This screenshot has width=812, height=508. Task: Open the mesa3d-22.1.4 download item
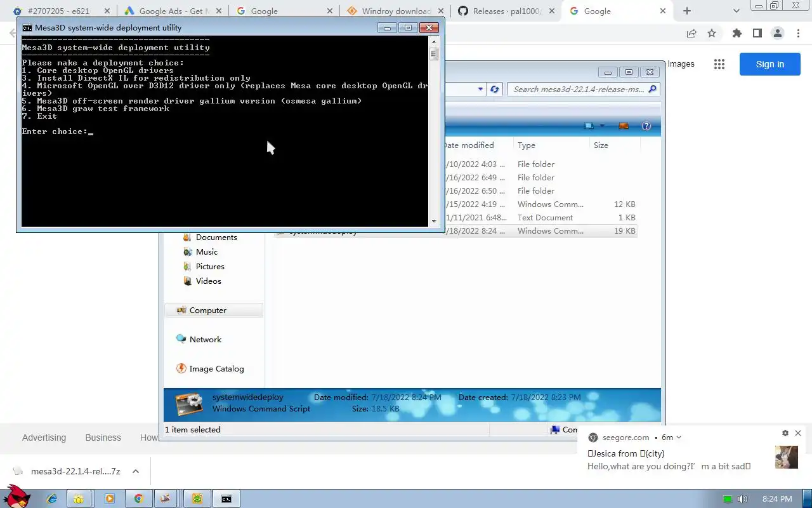66,471
